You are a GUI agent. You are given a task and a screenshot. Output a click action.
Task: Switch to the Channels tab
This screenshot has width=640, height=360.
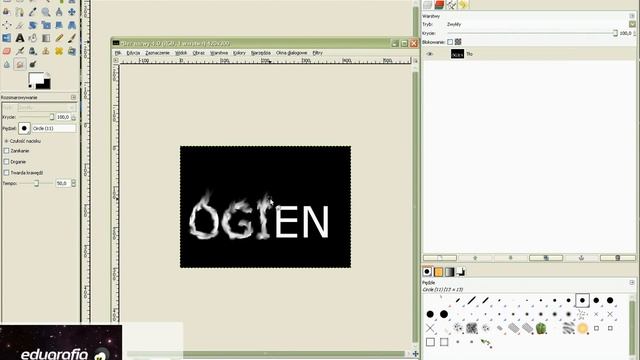[440, 4]
